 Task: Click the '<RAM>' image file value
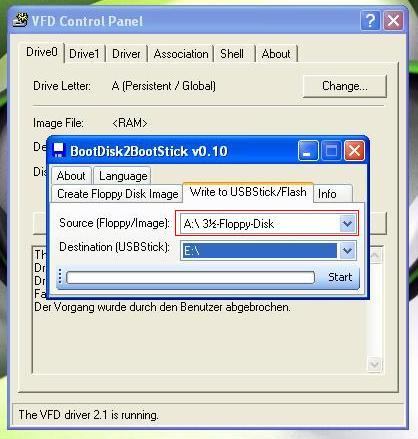click(130, 123)
